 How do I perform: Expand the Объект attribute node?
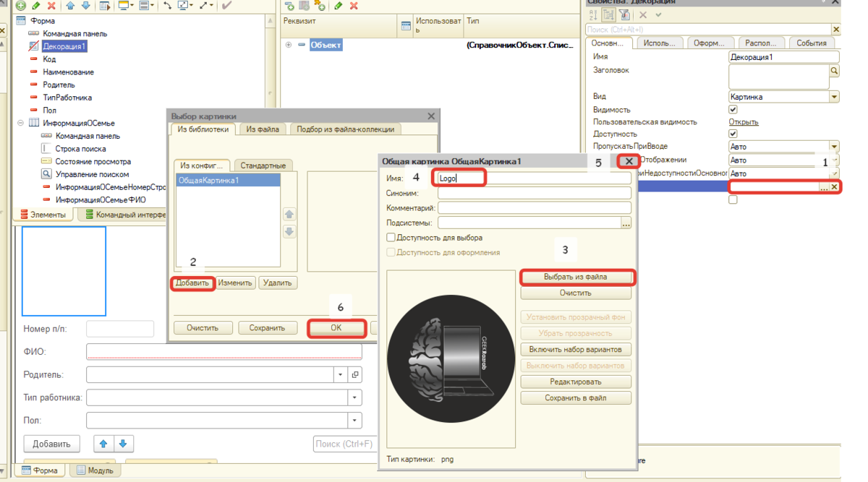tap(289, 45)
